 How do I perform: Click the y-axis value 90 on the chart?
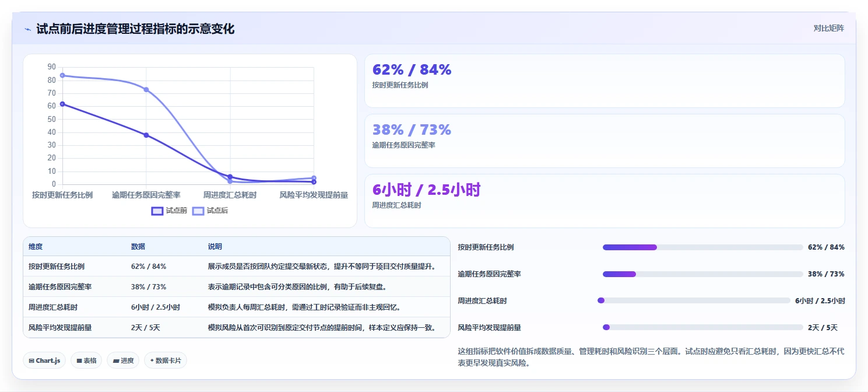pyautogui.click(x=52, y=67)
